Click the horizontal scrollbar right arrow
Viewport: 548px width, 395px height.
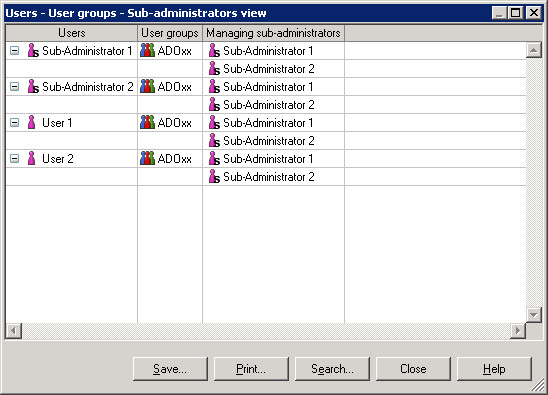518,331
